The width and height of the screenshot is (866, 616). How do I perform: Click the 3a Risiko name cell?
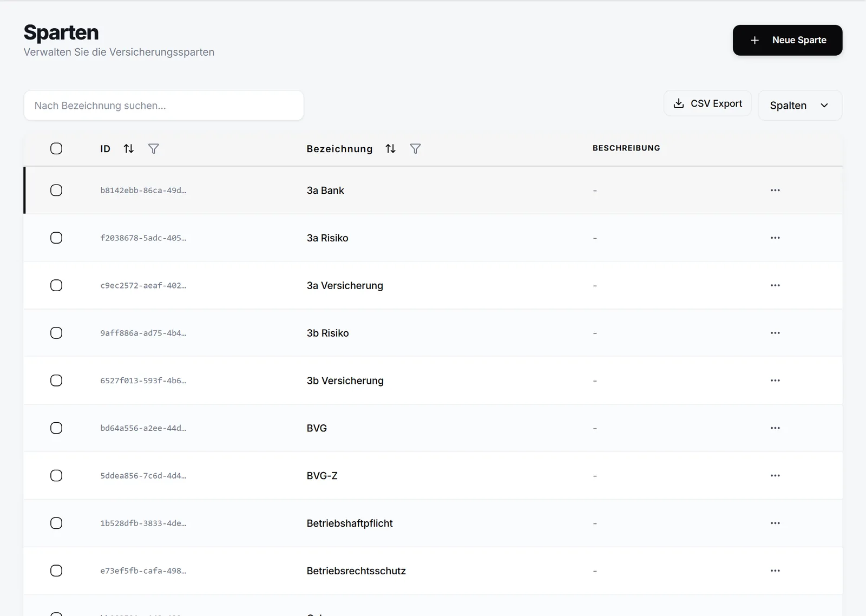pos(327,238)
